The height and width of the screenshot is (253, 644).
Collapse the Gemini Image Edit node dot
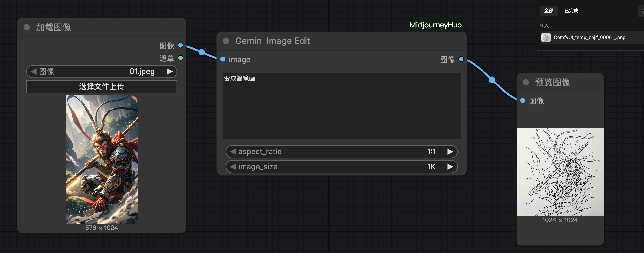click(x=226, y=41)
